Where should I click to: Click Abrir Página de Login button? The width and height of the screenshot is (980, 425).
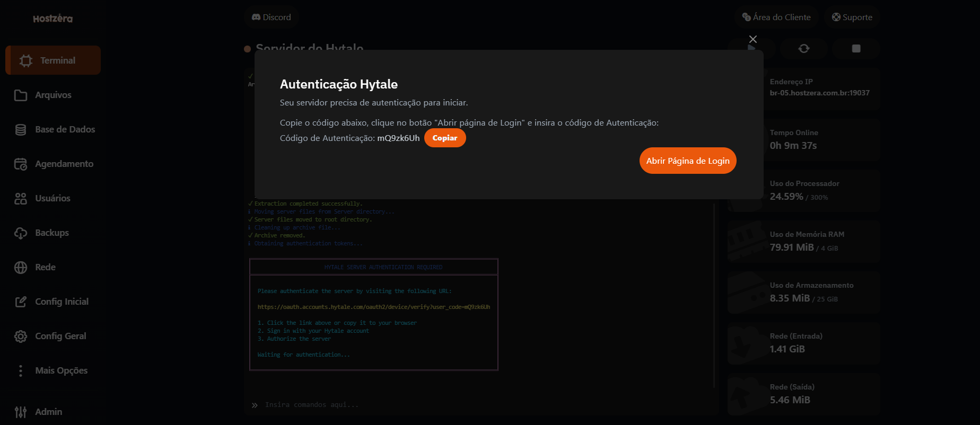687,161
